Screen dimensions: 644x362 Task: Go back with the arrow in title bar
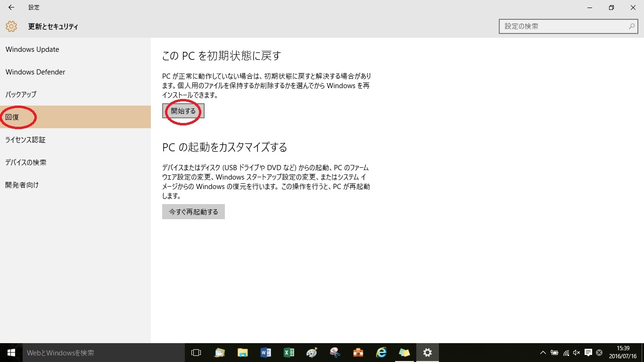(11, 8)
